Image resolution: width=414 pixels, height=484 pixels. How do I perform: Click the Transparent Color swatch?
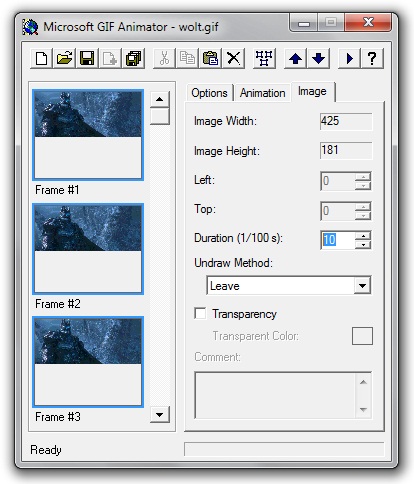[362, 336]
